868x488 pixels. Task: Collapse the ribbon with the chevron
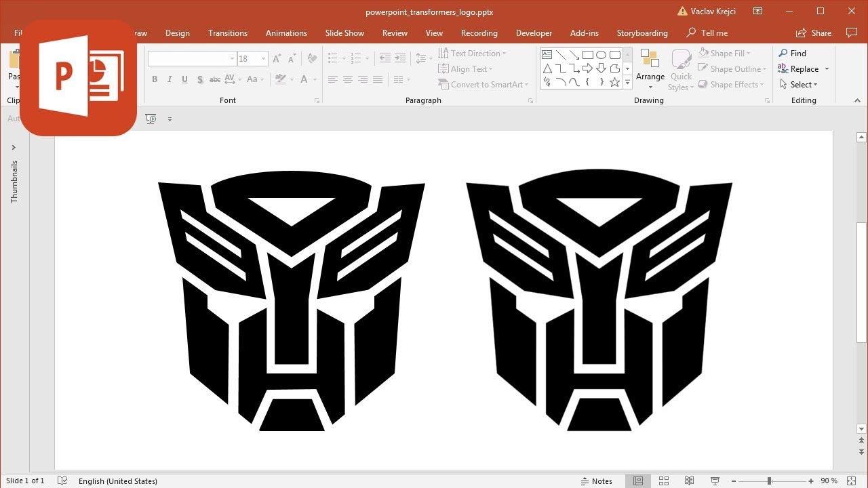click(x=858, y=100)
